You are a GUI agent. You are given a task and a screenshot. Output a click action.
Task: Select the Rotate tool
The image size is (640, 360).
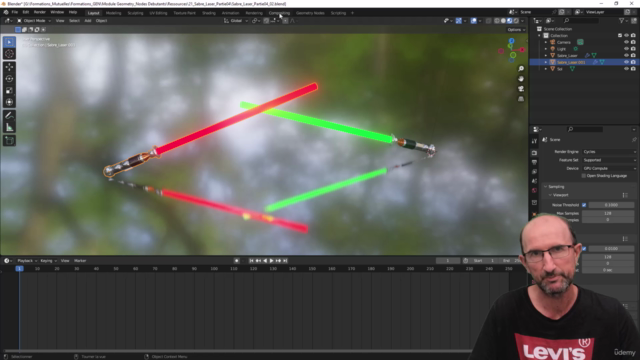coord(9,79)
